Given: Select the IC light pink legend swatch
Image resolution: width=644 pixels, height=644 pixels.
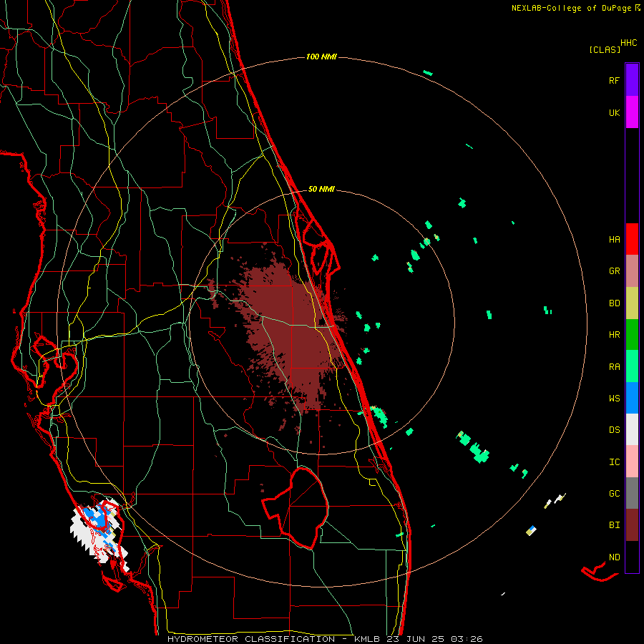Looking at the screenshot, I should 632,462.
